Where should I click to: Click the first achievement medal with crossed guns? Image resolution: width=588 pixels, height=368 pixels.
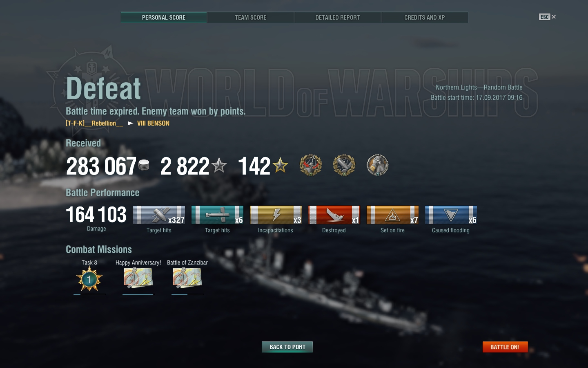tap(311, 165)
